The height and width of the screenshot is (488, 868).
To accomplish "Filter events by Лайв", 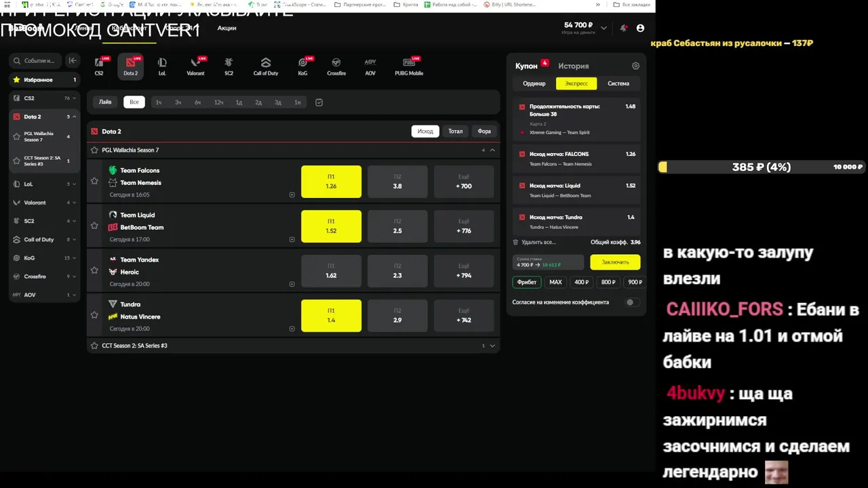I will coord(105,102).
